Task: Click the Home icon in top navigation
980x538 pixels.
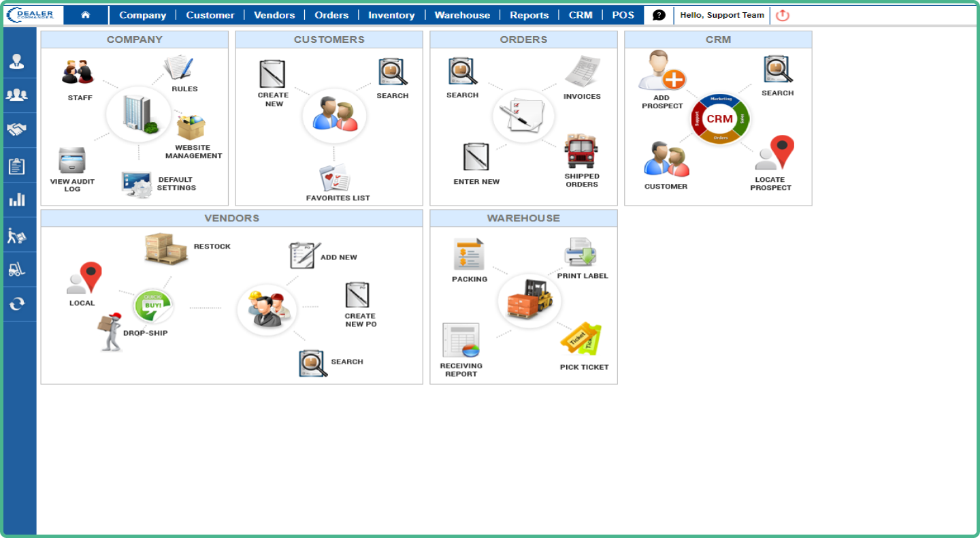Action: (x=86, y=15)
